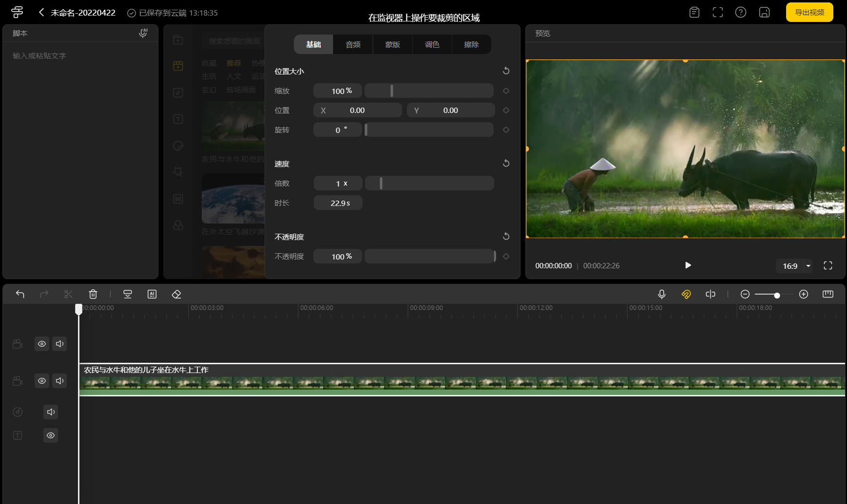
Task: Click the app logo icon
Action: pos(17,12)
